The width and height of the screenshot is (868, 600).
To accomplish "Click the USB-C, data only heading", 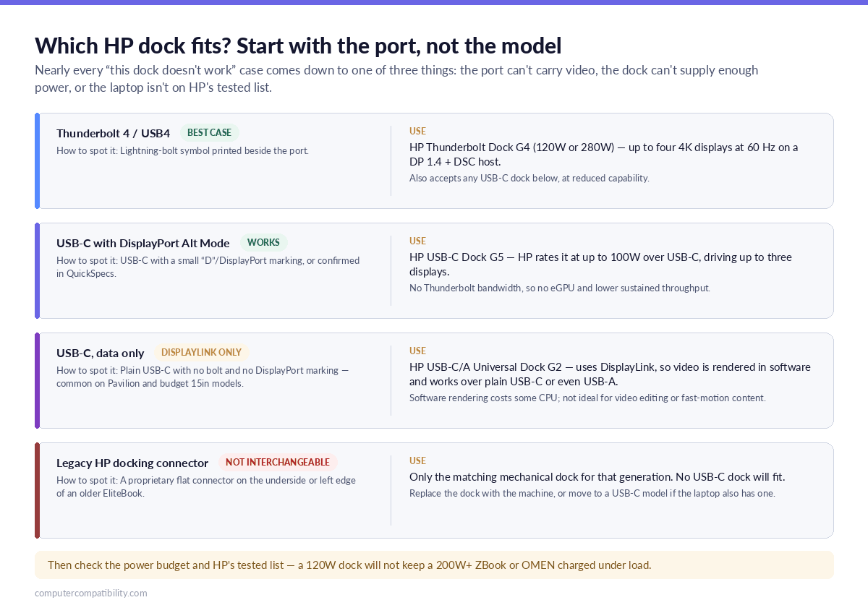I will [101, 353].
